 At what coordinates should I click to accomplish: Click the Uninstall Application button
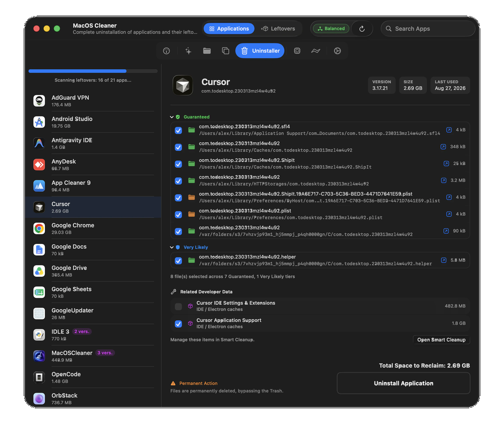[x=403, y=383]
